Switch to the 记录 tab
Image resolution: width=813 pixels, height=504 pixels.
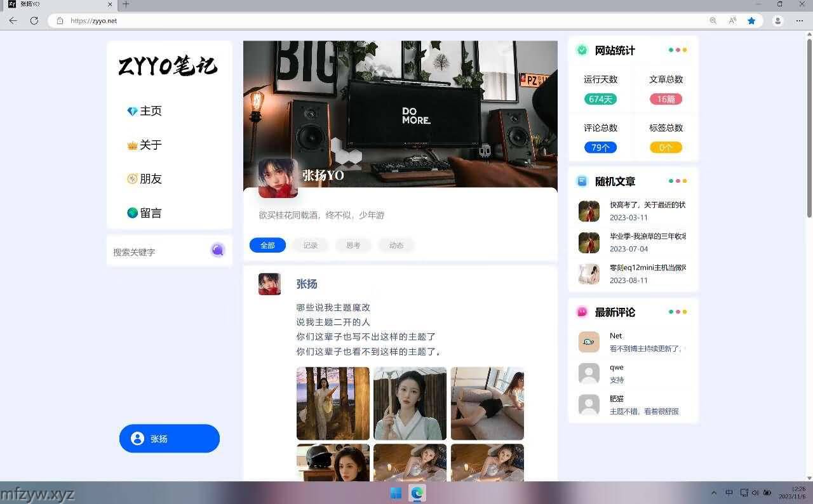(x=311, y=246)
